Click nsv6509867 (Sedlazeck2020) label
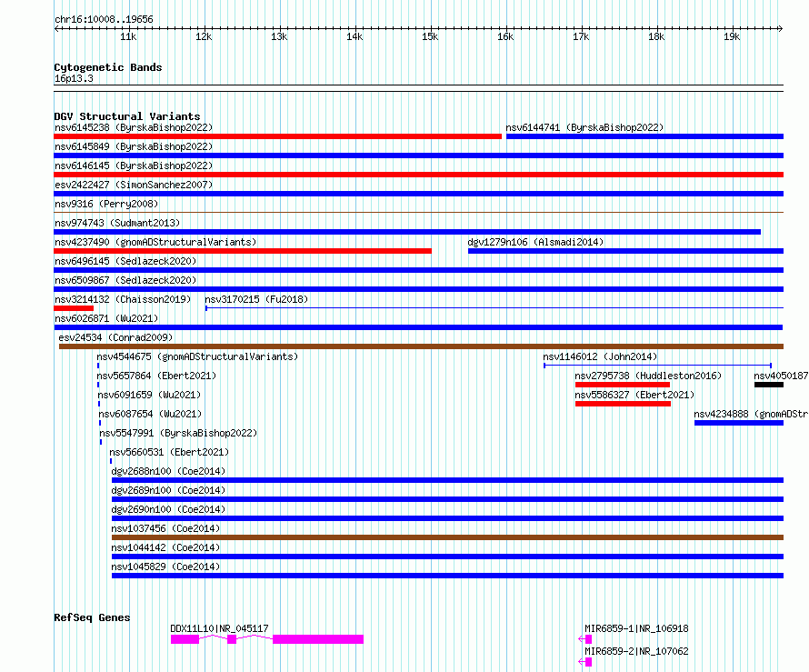This screenshot has width=809, height=672. tap(125, 280)
